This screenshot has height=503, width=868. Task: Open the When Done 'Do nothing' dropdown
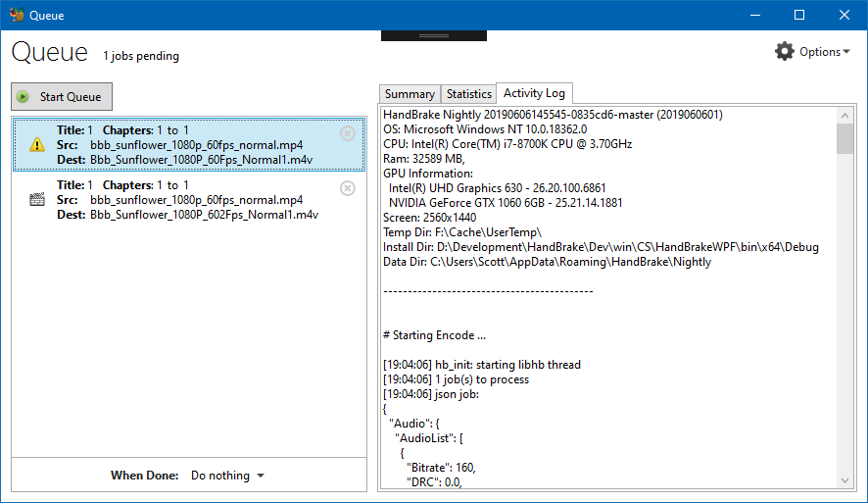coord(227,476)
